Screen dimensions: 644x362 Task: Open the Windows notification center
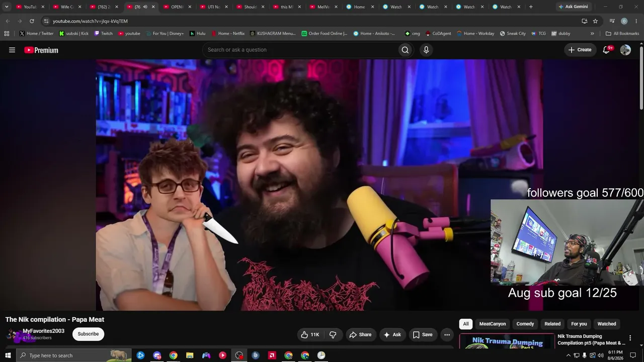point(633,355)
